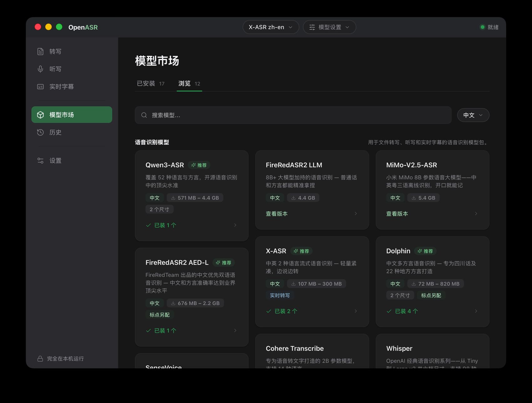Click the 2 个尺寸 tag on Qwen3-ASR
The width and height of the screenshot is (532, 403).
pyautogui.click(x=159, y=209)
